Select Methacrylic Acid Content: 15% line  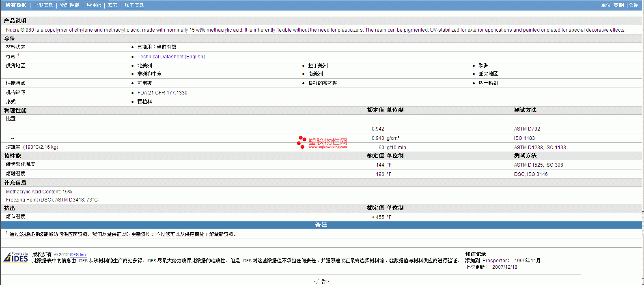tap(39, 192)
